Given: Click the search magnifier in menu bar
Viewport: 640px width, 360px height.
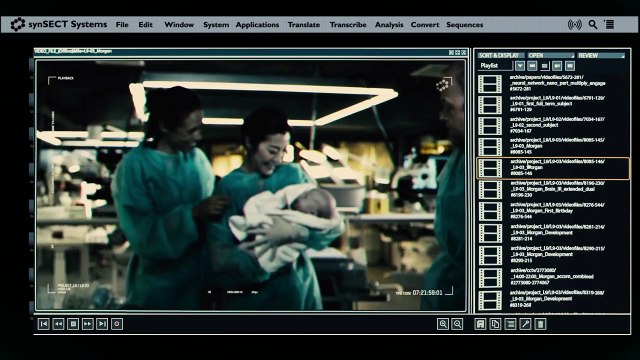Looking at the screenshot, I should pyautogui.click(x=593, y=24).
